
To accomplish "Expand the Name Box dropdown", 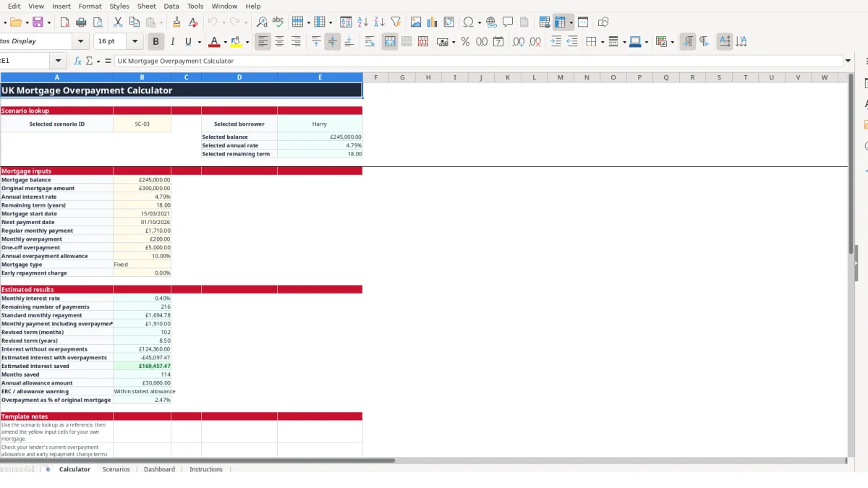I will pyautogui.click(x=59, y=61).
